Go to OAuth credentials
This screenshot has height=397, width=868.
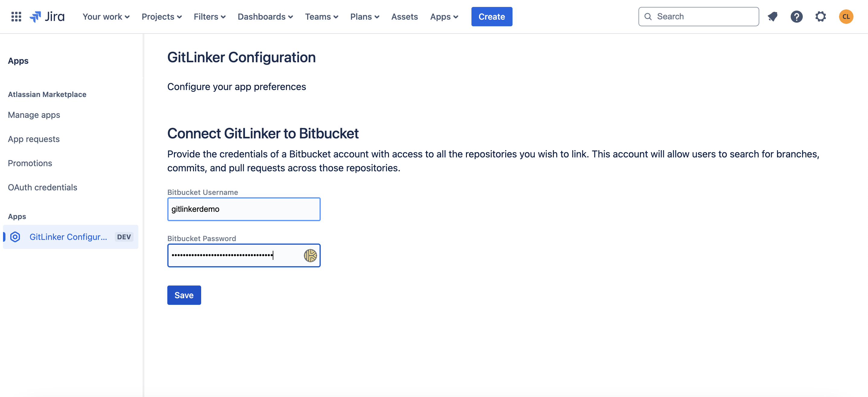(43, 187)
